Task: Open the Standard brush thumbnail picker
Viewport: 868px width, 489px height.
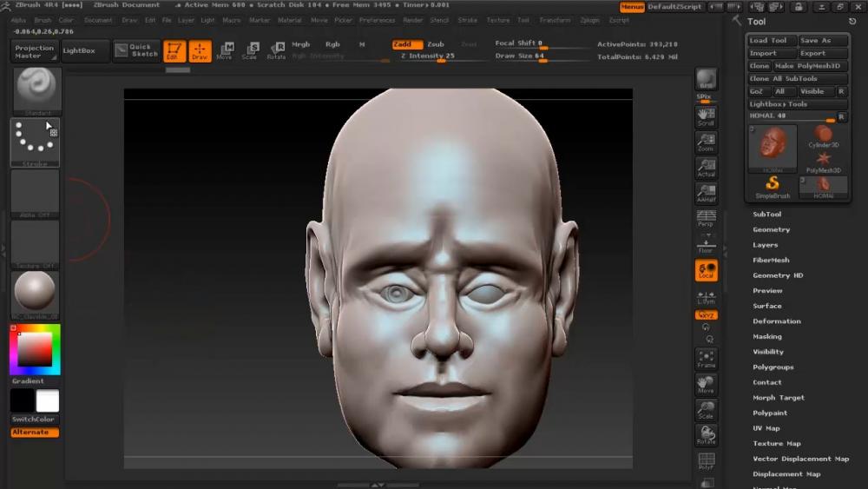Action: (x=36, y=90)
